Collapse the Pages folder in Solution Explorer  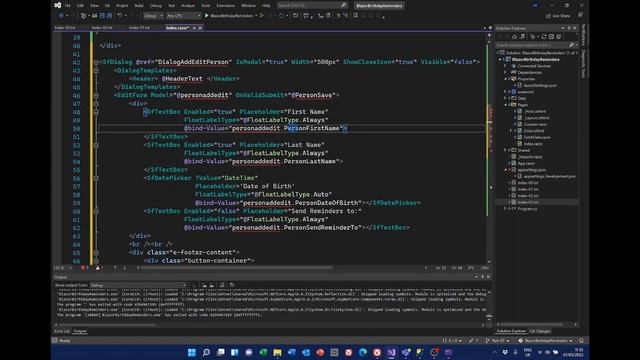click(x=506, y=105)
